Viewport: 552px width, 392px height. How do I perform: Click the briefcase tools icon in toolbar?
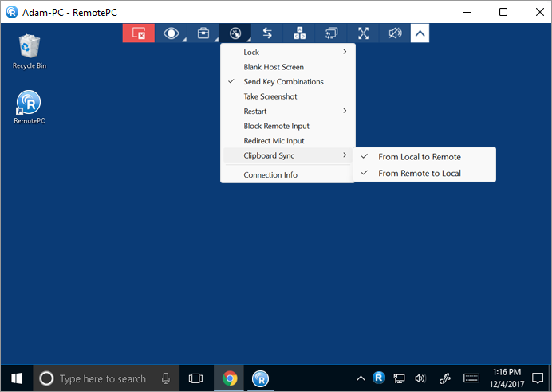pos(203,33)
